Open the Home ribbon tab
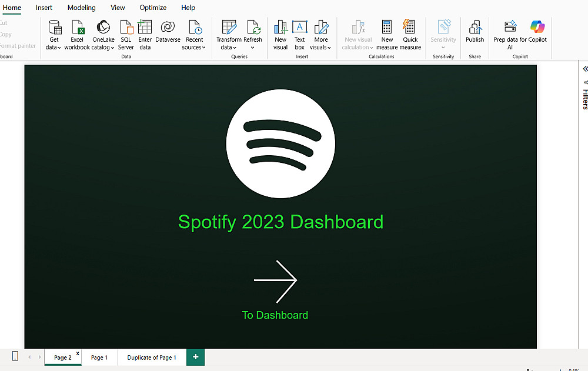This screenshot has width=588, height=371. (x=12, y=8)
